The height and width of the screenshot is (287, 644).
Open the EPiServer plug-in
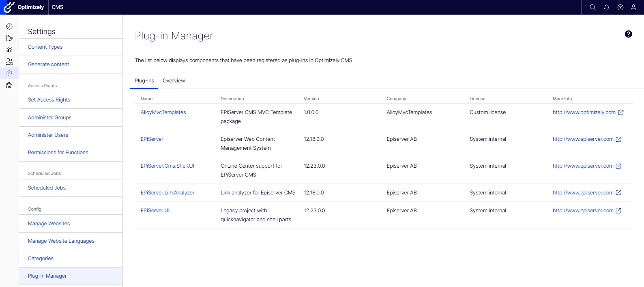[x=152, y=139]
